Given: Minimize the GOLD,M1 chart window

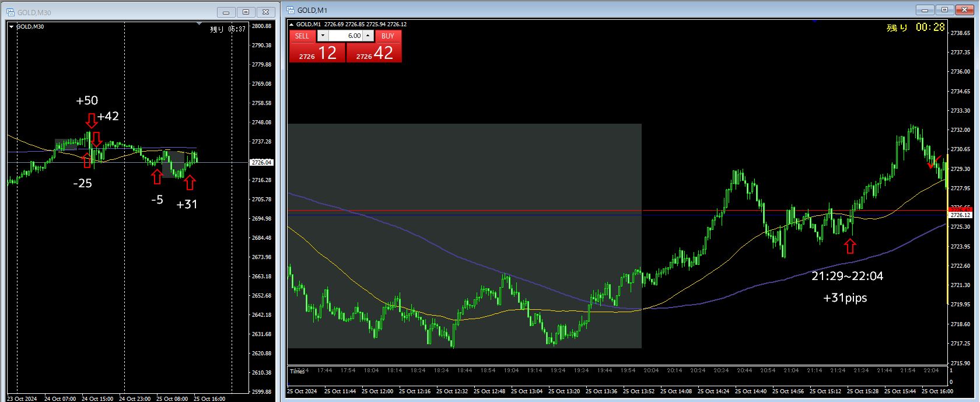Looking at the screenshot, I should pyautogui.click(x=925, y=10).
